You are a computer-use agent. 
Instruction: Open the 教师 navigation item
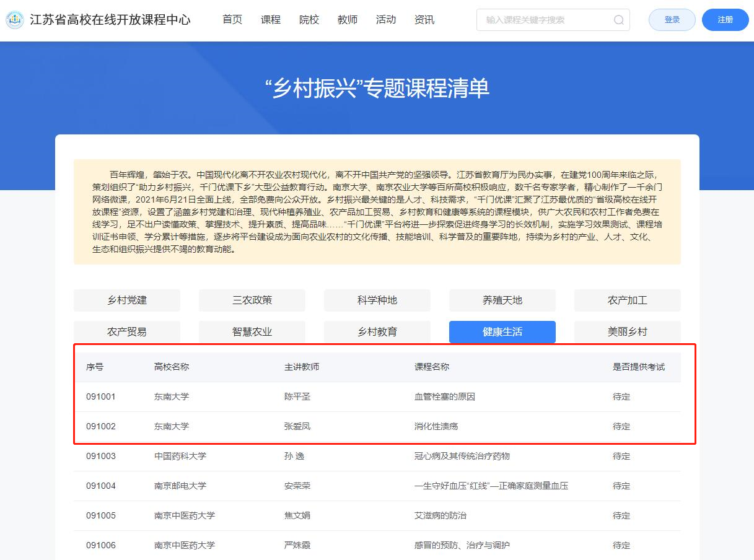348,20
